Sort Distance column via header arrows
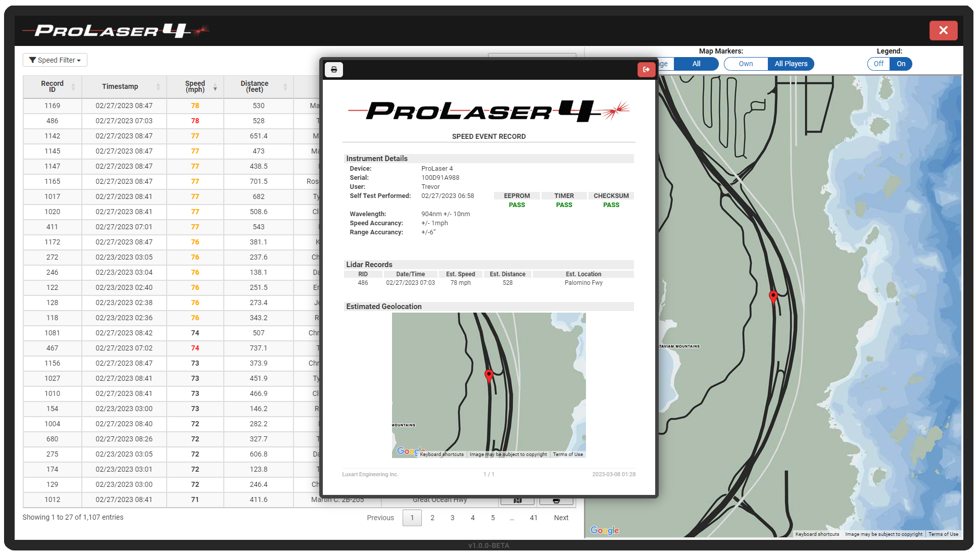The height and width of the screenshot is (554, 980). pyautogui.click(x=285, y=87)
